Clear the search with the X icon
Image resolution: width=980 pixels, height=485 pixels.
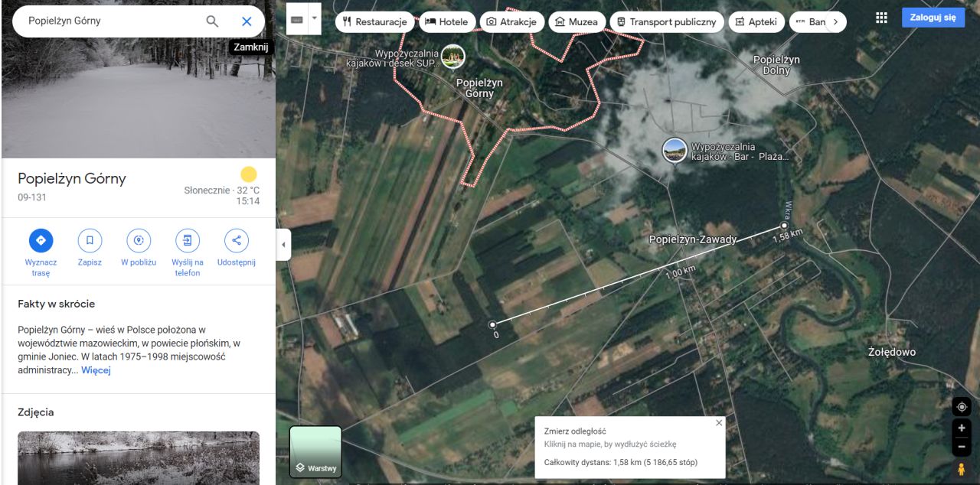coord(247,21)
